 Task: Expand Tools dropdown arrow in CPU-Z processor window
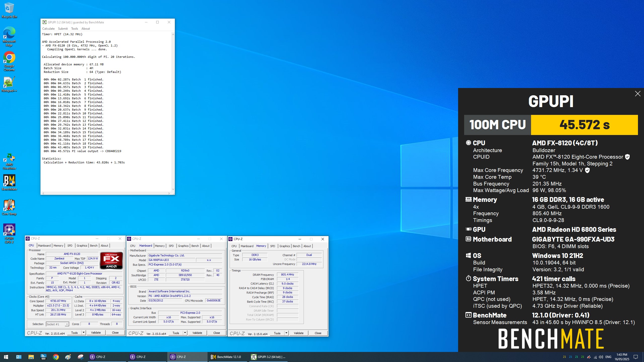coord(84,333)
